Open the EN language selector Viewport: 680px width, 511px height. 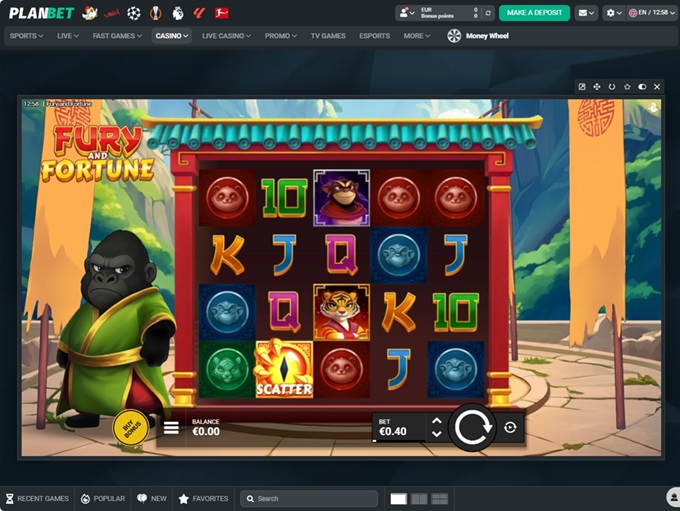[x=651, y=13]
